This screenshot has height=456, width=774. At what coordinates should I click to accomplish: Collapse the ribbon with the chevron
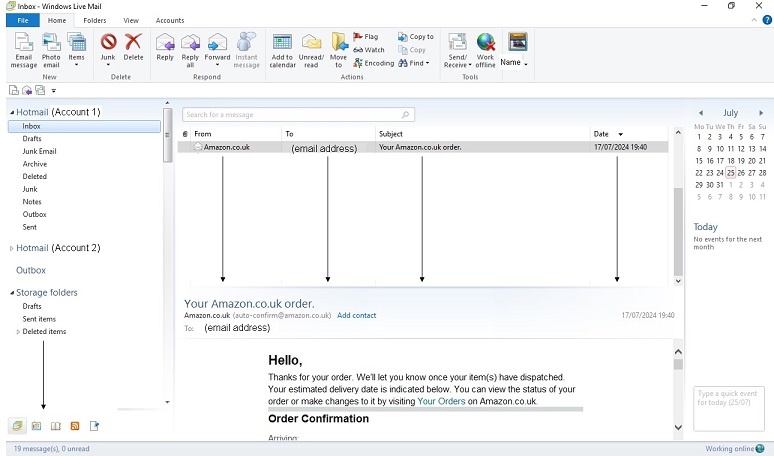(754, 20)
